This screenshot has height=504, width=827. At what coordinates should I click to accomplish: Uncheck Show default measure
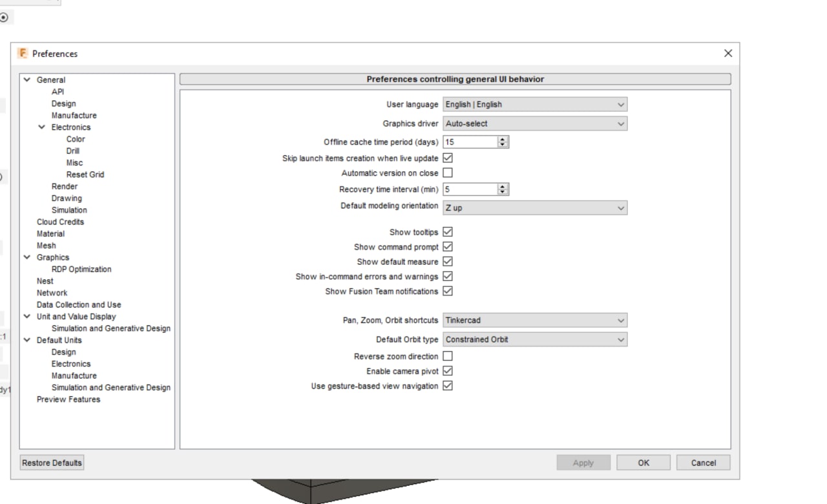pyautogui.click(x=448, y=262)
